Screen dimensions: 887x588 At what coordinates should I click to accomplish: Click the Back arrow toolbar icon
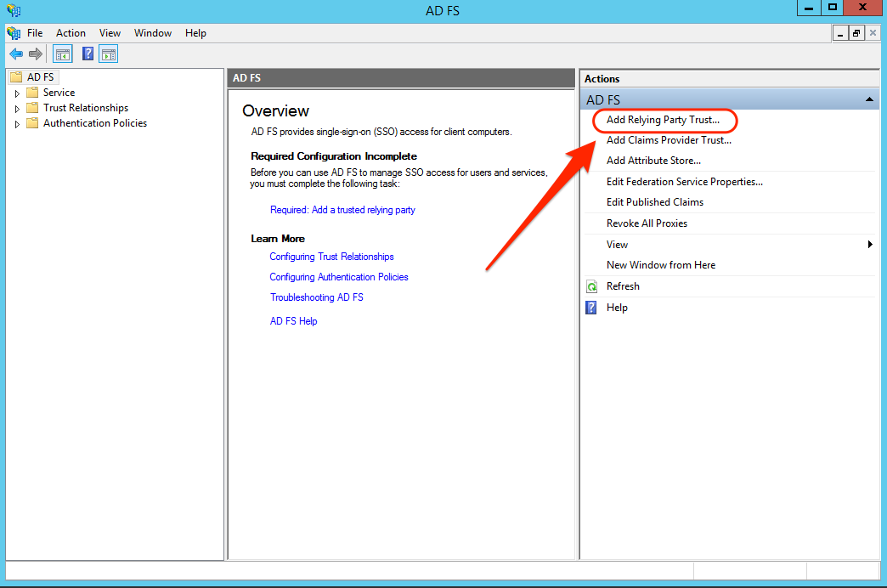click(x=16, y=54)
